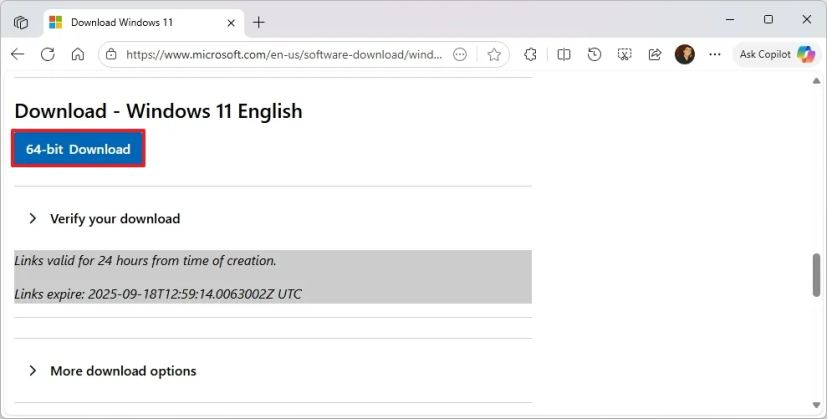Open the browser home page

pyautogui.click(x=77, y=55)
